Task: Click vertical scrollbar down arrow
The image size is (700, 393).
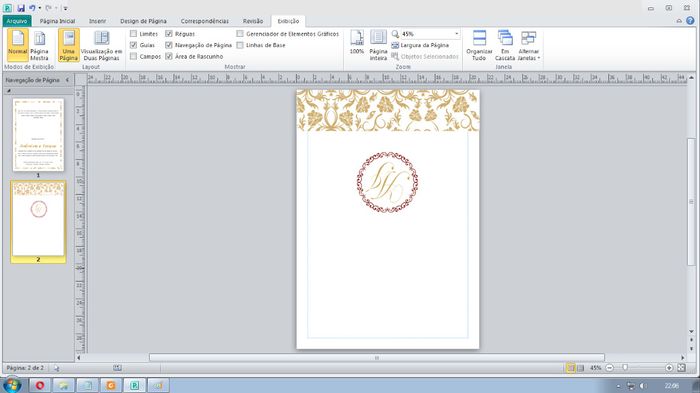Action: tap(692, 331)
